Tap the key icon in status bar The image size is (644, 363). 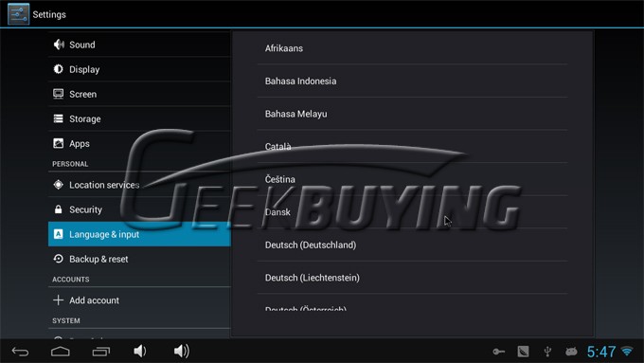tap(498, 352)
